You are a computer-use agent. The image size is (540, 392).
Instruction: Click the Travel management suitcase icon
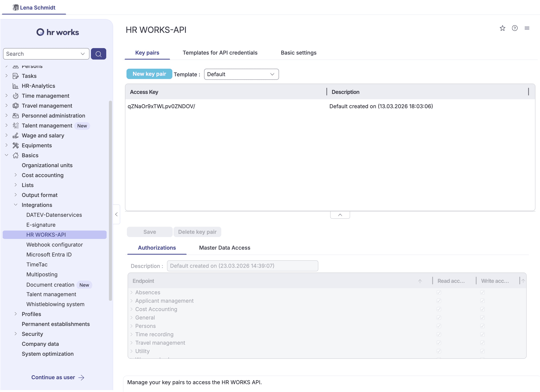(x=15, y=106)
